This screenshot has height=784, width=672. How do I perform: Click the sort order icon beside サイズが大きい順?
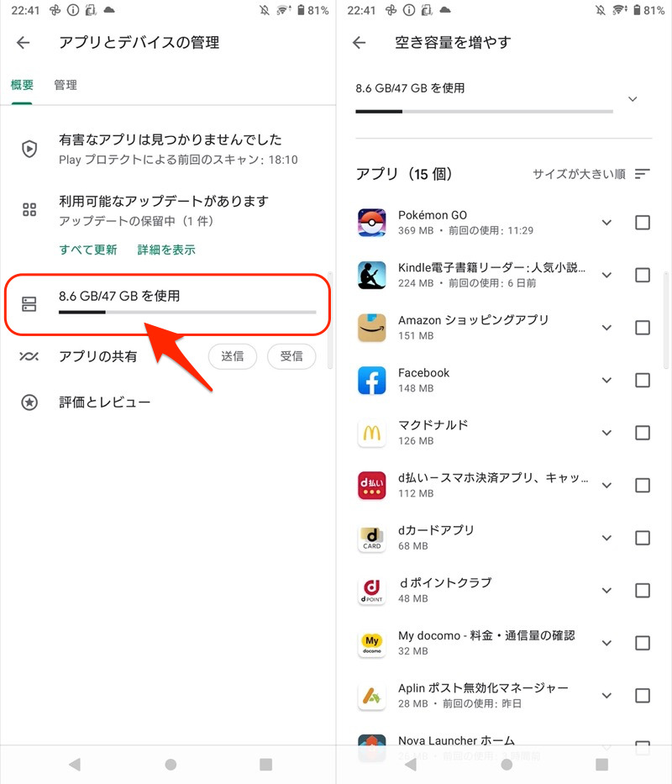(643, 174)
